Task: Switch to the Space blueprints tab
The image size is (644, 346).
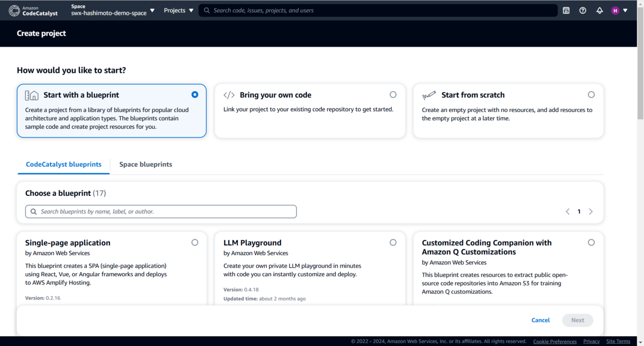Action: pos(145,164)
